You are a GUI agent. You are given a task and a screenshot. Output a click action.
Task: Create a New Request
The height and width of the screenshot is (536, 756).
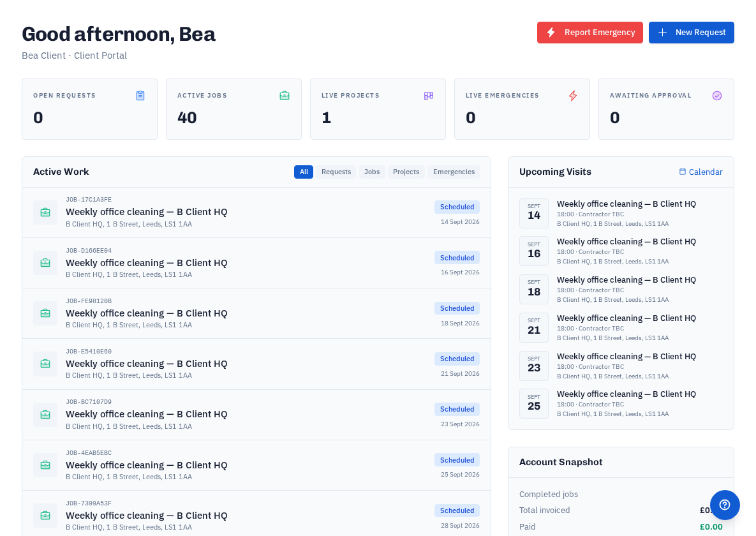pos(691,33)
